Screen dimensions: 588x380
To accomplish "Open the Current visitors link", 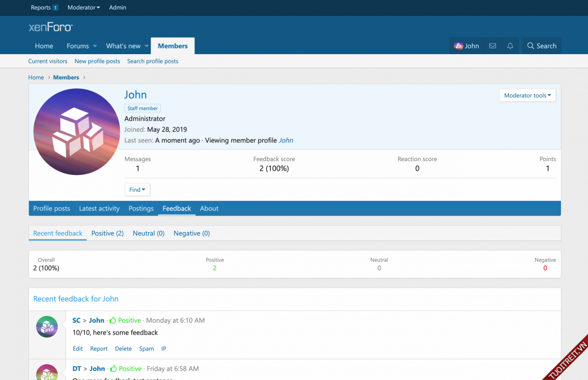I will tap(48, 61).
